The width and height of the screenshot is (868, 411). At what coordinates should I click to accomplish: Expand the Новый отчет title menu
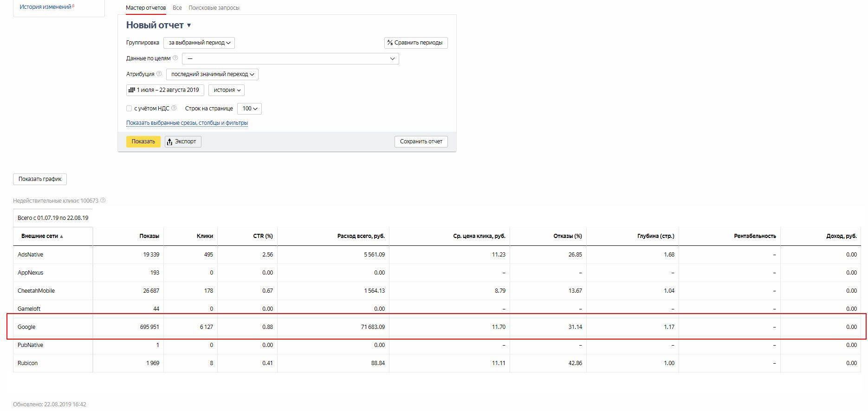click(189, 26)
